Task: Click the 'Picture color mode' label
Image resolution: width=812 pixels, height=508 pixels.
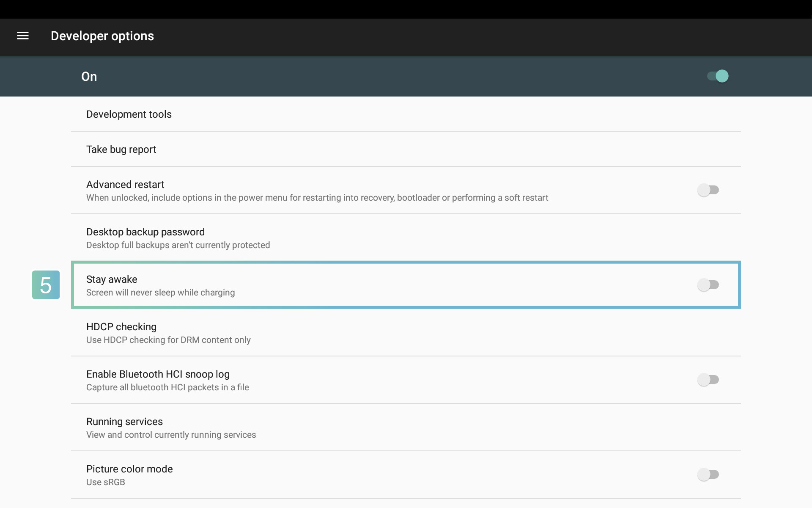Action: (x=129, y=469)
